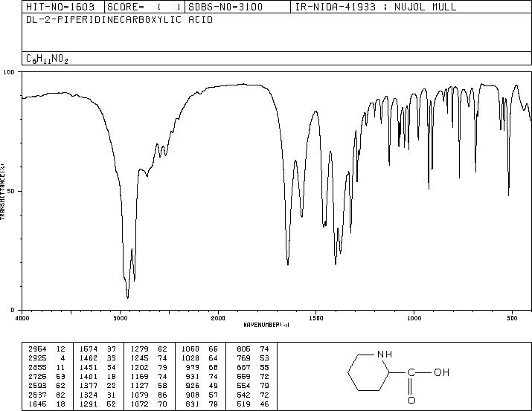Select the 1079 peak table entry
532x411 pixels.
pyautogui.click(x=149, y=395)
